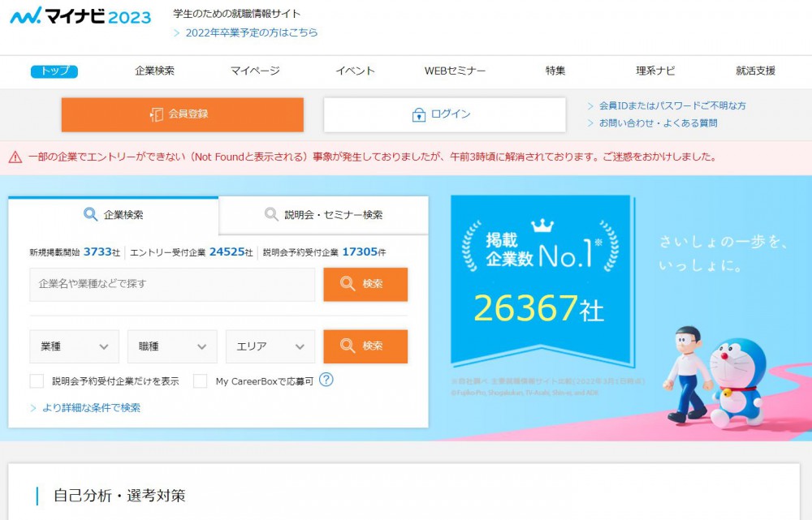Check My CareerBoxで応募可 checkbox
The image size is (812, 520).
click(200, 380)
